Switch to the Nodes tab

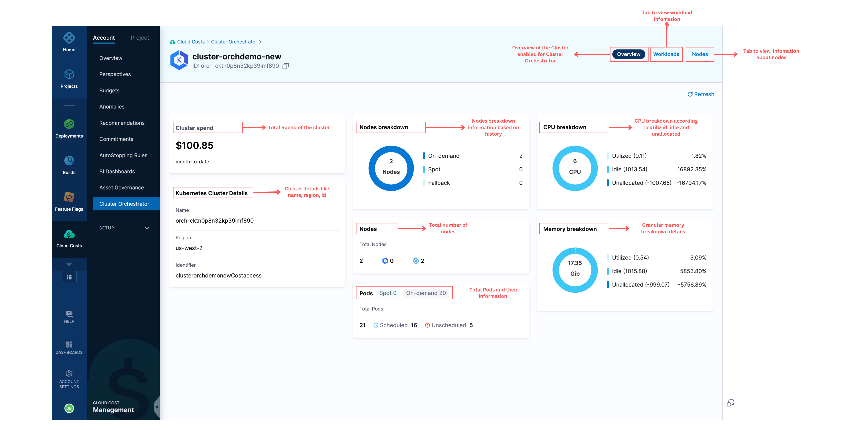point(700,54)
